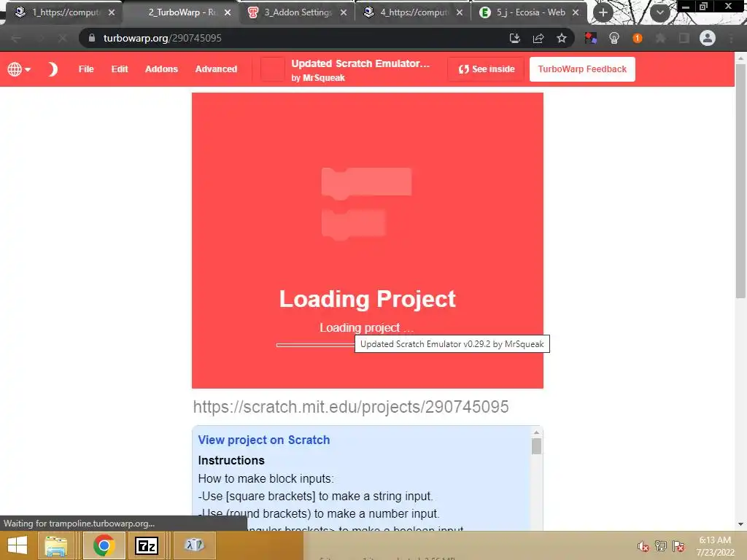The image size is (747, 560).
Task: Click the install app icon in address bar
Action: (514, 38)
